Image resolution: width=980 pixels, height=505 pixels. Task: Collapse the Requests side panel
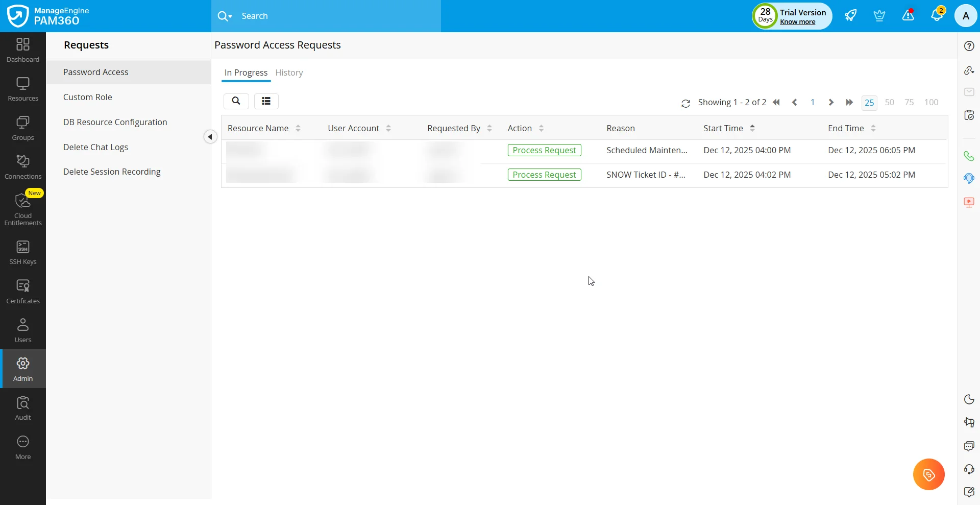[210, 137]
